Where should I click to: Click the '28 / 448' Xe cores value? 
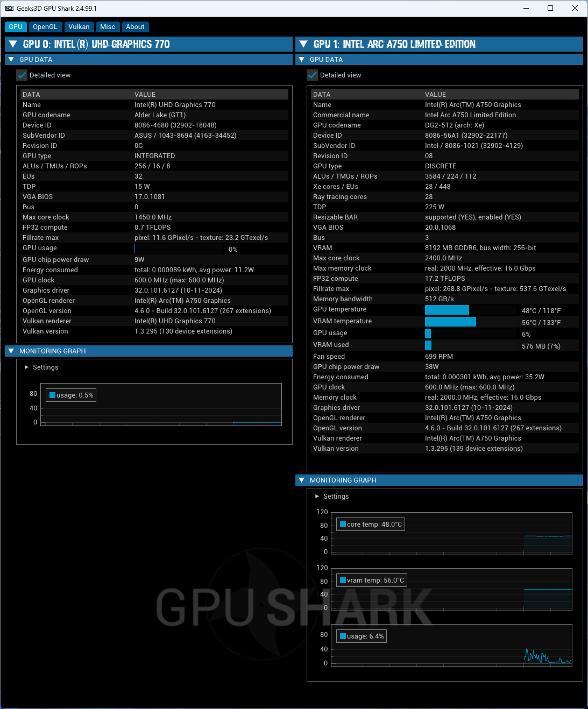[x=438, y=187]
